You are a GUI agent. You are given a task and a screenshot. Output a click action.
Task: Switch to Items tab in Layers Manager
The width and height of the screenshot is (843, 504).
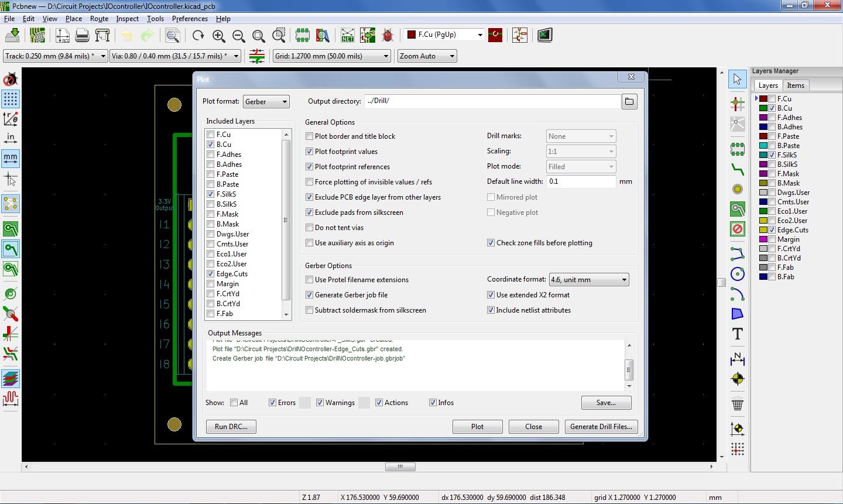point(795,85)
